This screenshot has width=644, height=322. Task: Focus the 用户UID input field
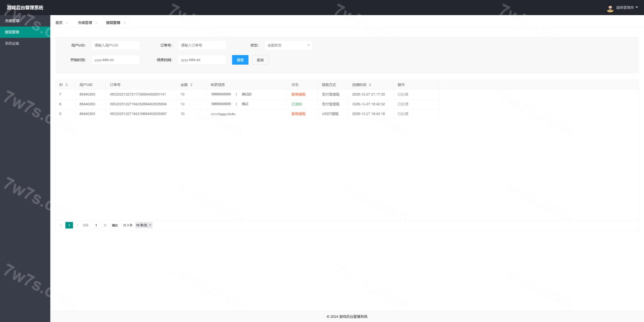(x=115, y=45)
